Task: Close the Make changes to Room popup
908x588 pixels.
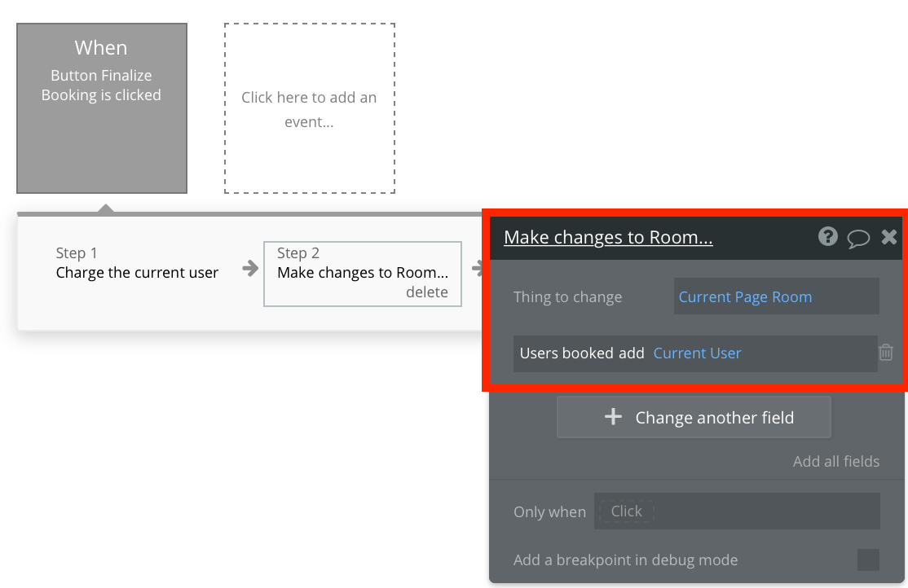Action: click(x=888, y=237)
